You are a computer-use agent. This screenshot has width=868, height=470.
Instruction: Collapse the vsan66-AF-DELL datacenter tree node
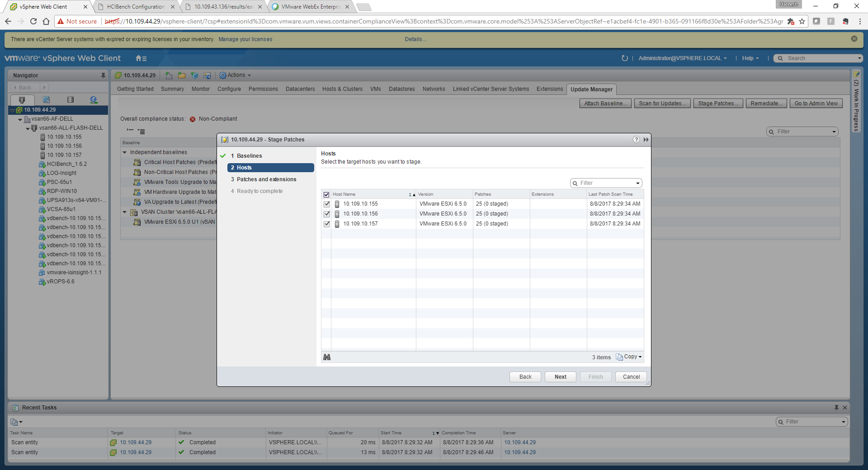pos(20,119)
